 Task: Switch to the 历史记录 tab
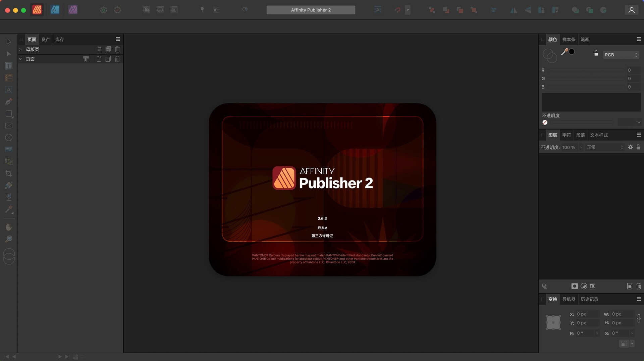[x=589, y=299]
